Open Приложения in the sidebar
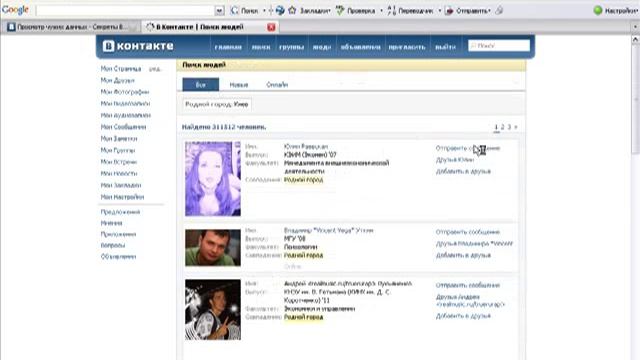640x360 pixels. click(x=118, y=234)
